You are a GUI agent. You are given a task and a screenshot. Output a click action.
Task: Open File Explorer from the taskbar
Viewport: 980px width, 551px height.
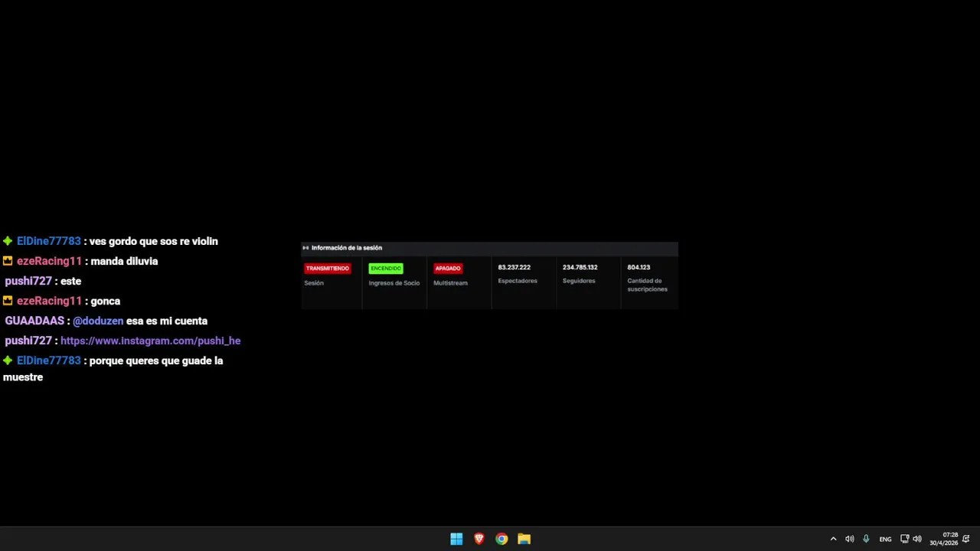tap(524, 539)
